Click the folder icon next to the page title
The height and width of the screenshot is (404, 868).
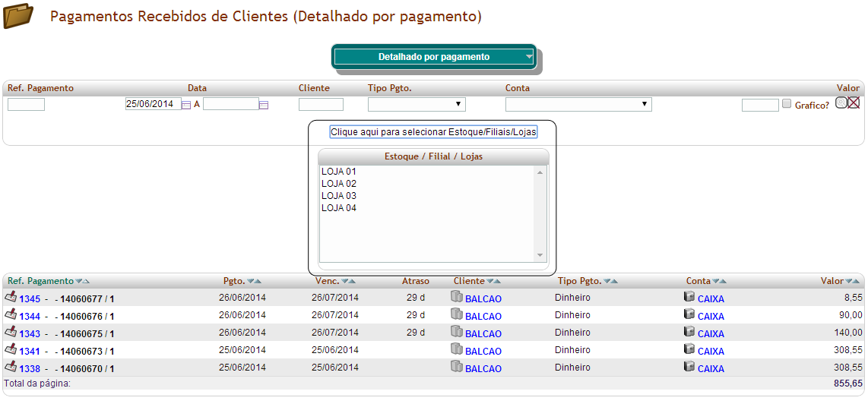pyautogui.click(x=18, y=16)
